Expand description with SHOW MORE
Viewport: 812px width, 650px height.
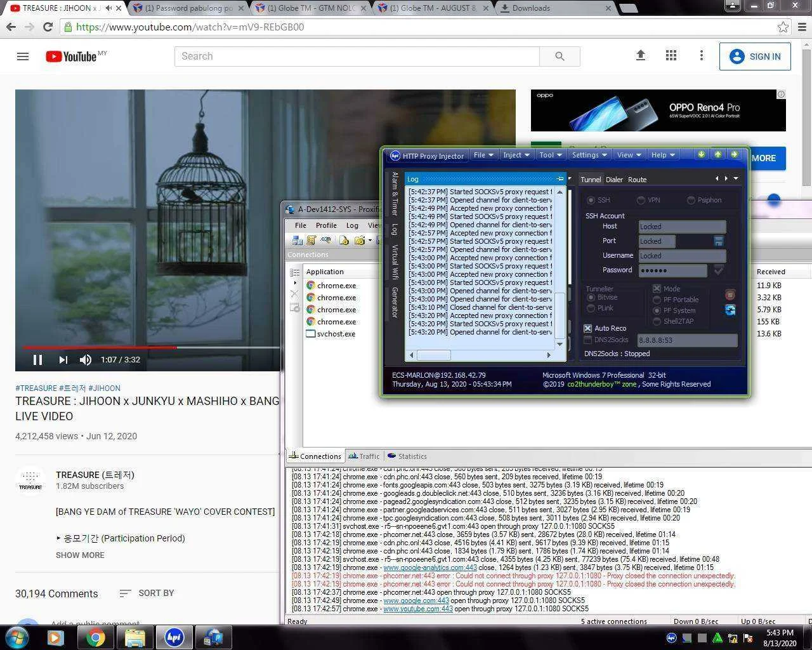tap(80, 555)
